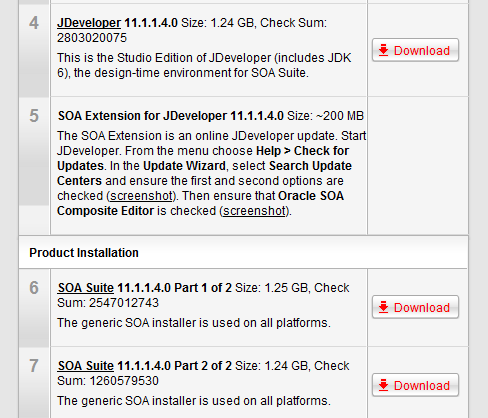Image resolution: width=488 pixels, height=418 pixels.
Task: Open the SOA Suite link in row 6
Action: 86,288
